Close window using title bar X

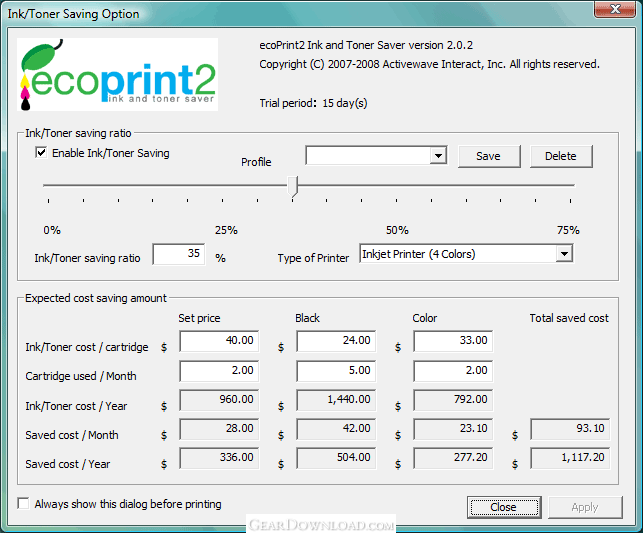tap(615, 9)
